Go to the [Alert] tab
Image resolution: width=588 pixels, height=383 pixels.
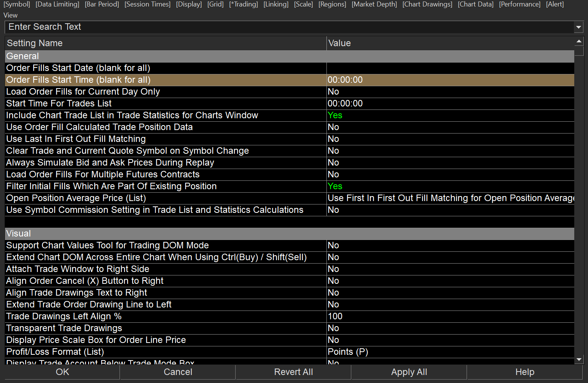click(x=555, y=4)
